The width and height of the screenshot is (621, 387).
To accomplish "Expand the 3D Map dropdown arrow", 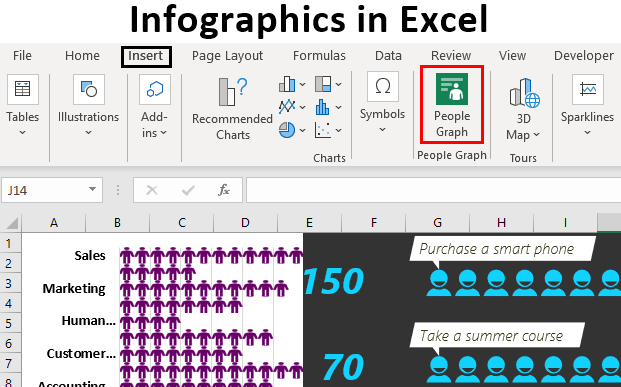I will click(536, 135).
